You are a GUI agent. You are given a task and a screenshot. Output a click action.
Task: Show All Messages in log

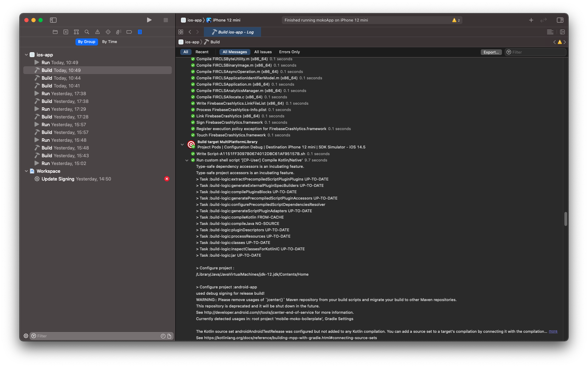pos(235,52)
